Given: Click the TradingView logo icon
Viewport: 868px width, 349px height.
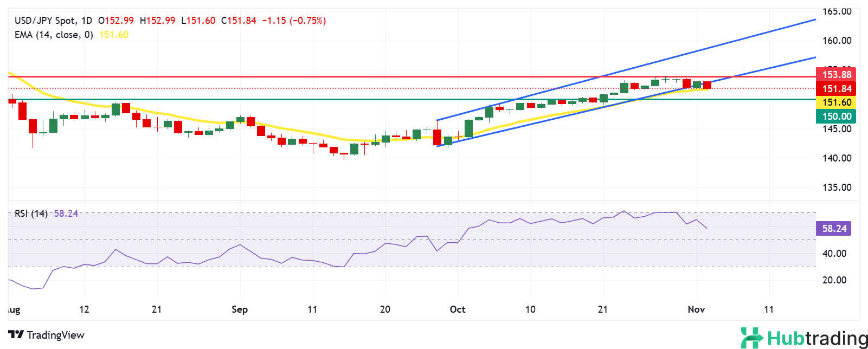Looking at the screenshot, I should [16, 335].
